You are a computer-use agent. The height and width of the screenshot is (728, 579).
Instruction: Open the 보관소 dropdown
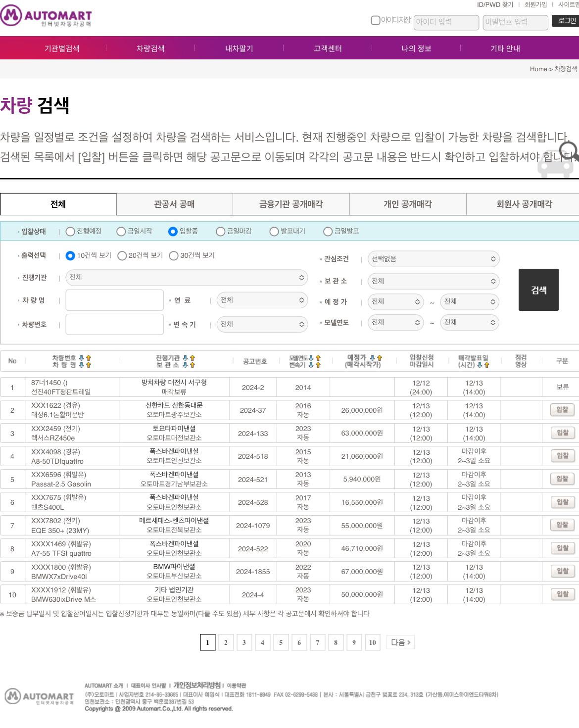tap(434, 281)
